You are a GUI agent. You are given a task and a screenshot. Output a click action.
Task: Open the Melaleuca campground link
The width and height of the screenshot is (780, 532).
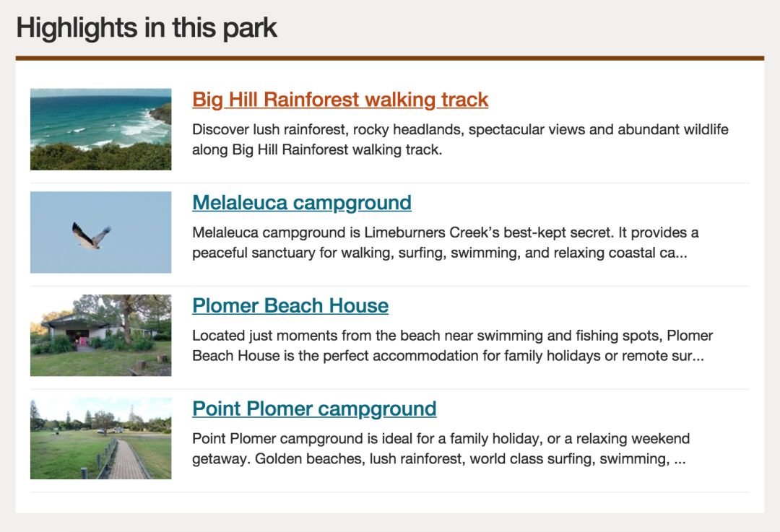point(302,202)
